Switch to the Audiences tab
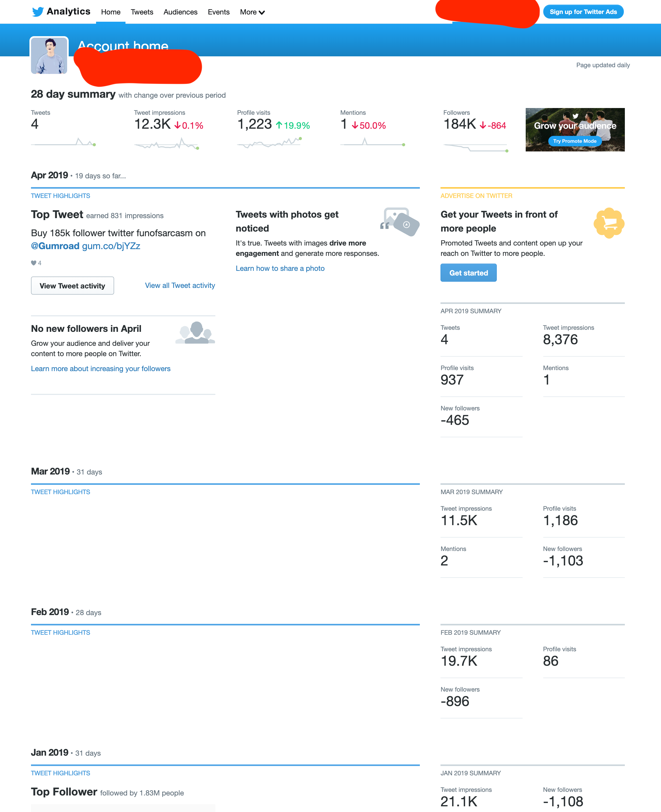661x812 pixels. pyautogui.click(x=180, y=12)
